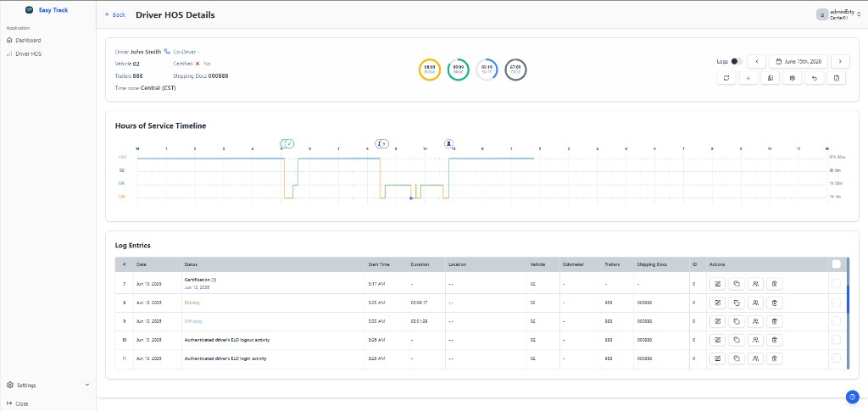Click the BREAK timer gauge
Image resolution: width=868 pixels, height=411 pixels.
point(430,69)
